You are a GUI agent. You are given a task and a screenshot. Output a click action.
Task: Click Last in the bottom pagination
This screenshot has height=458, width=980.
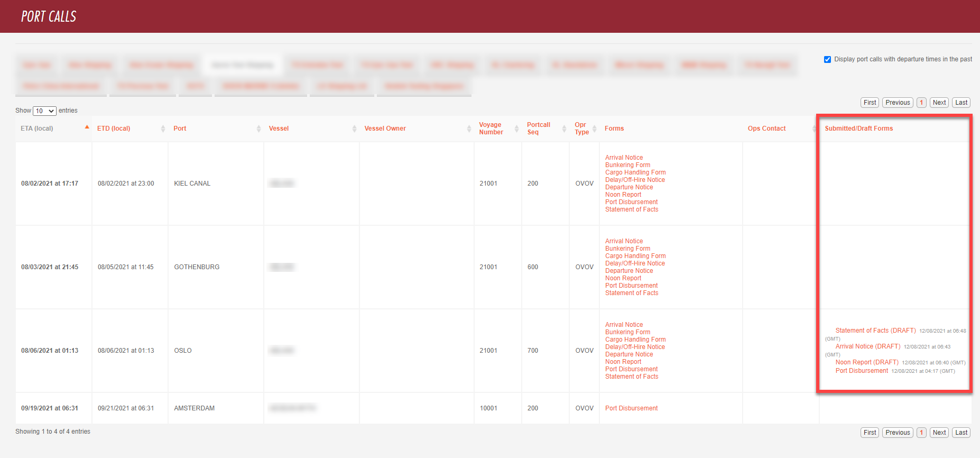pos(961,433)
